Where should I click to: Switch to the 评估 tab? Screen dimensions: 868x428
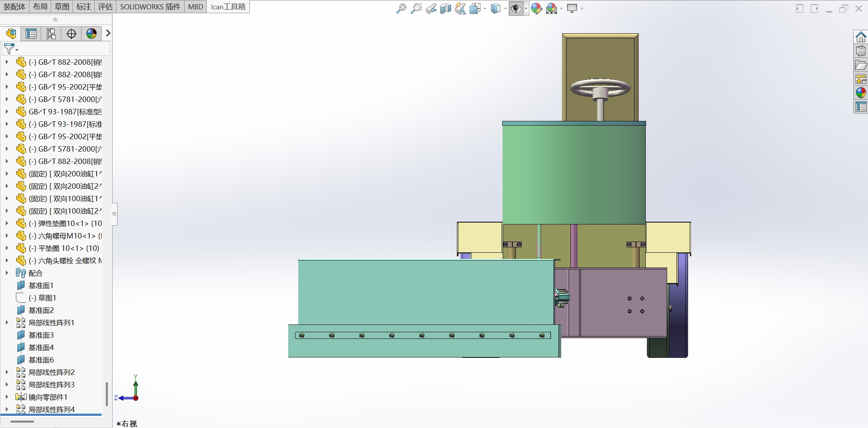pyautogui.click(x=105, y=7)
